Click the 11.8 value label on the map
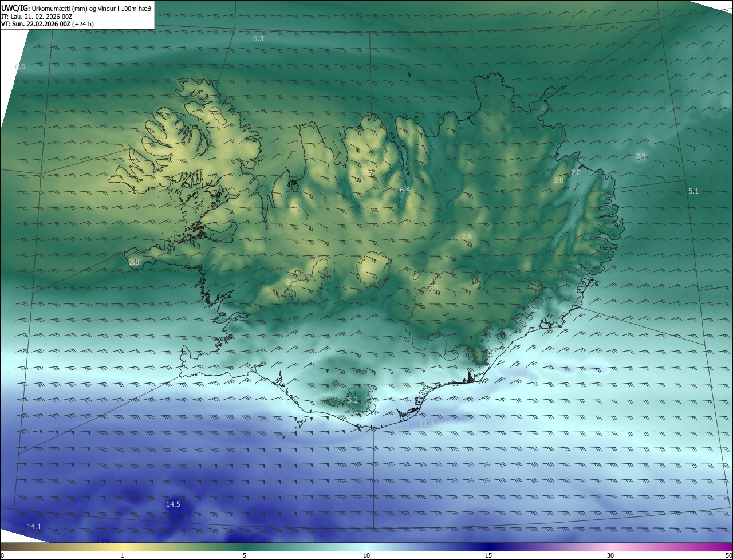 pyautogui.click(x=427, y=424)
